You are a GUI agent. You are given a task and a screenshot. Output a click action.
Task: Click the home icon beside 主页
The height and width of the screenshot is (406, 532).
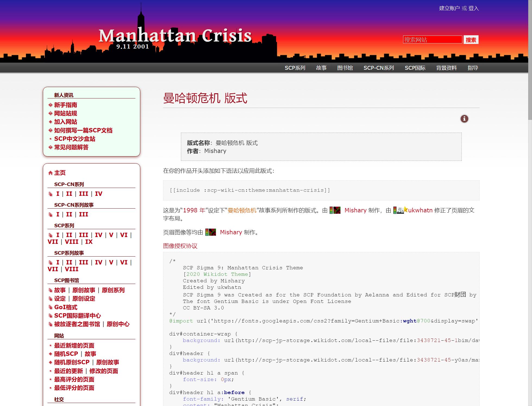[50, 173]
